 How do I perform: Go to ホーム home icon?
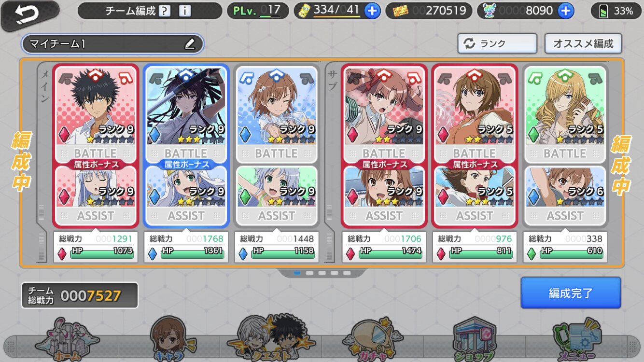[x=67, y=339]
